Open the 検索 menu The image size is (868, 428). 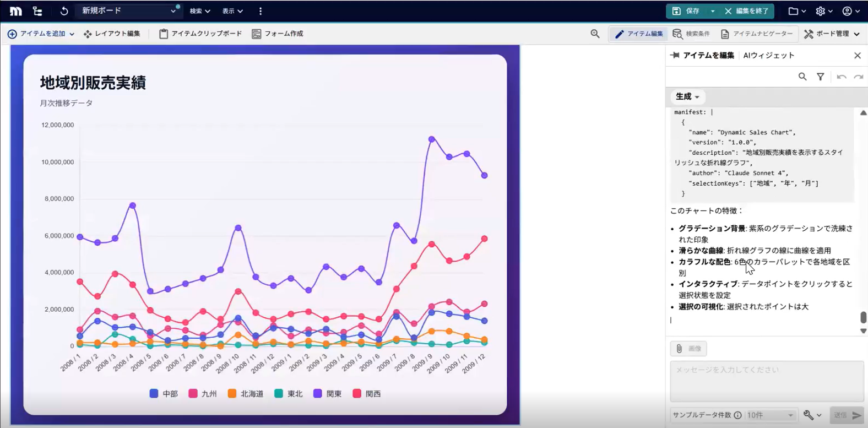pos(199,11)
